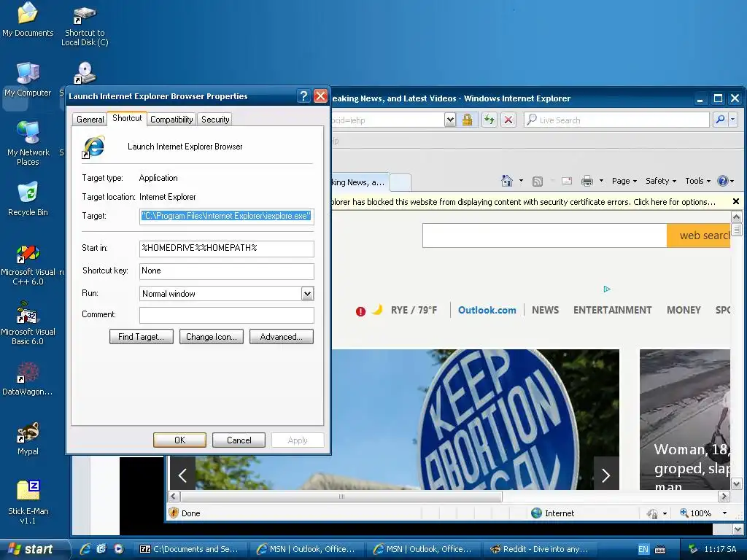The width and height of the screenshot is (747, 560).
Task: Click the web search button on MSN
Action: [698, 236]
